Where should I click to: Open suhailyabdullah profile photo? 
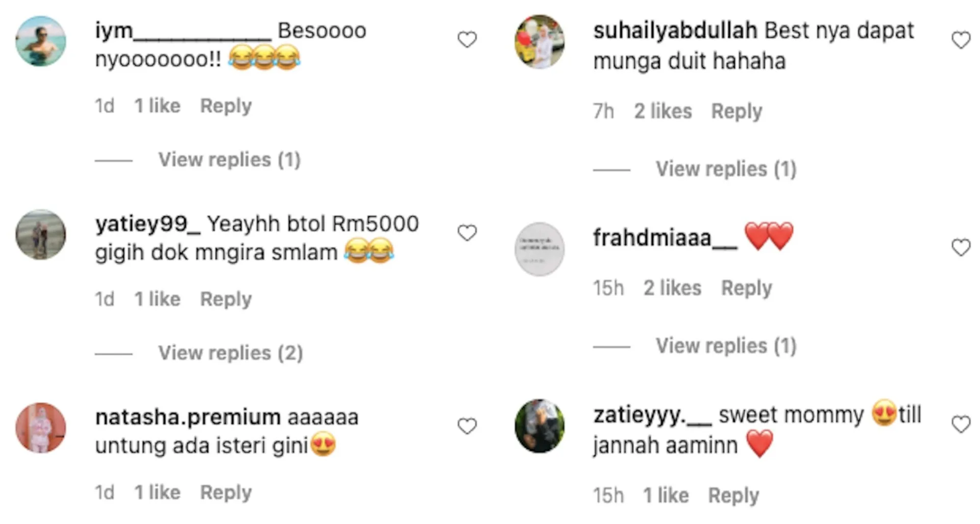pyautogui.click(x=540, y=42)
